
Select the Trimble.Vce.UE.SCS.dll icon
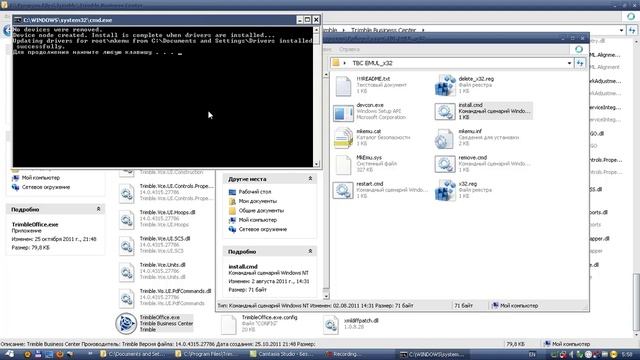[127, 246]
